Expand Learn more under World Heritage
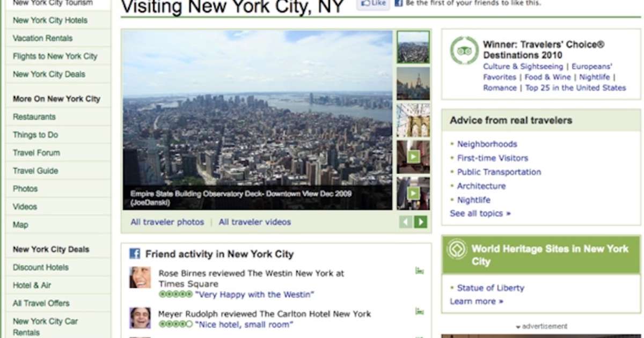The image size is (644, 338). pos(477,302)
